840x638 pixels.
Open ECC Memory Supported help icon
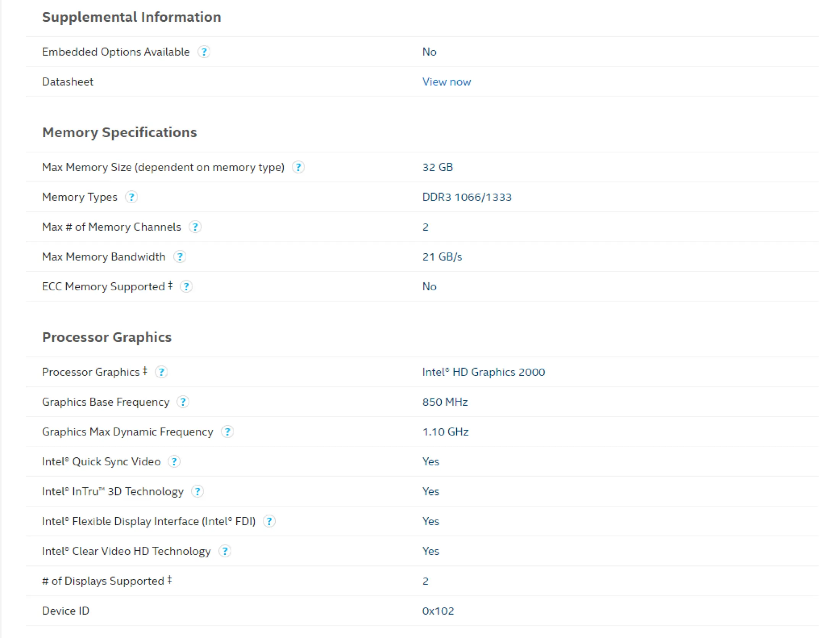tap(186, 286)
